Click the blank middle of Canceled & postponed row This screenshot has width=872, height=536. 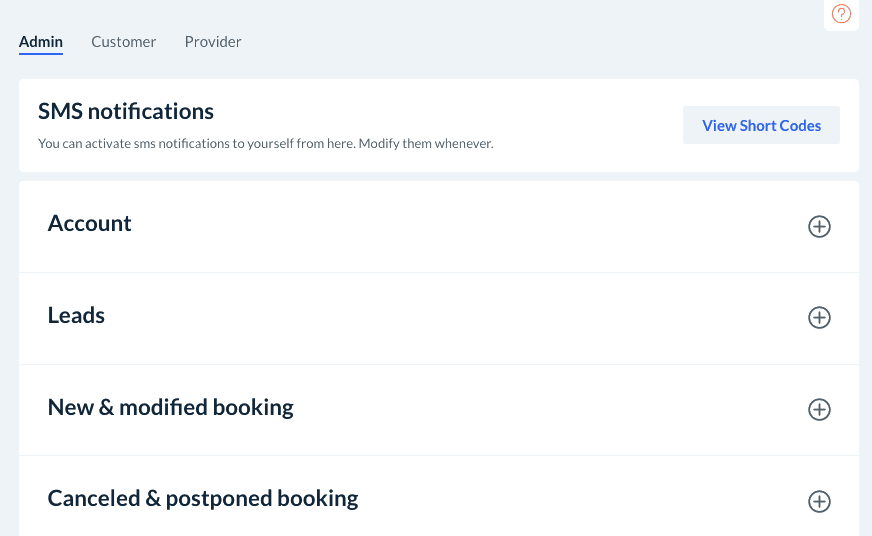pyautogui.click(x=580, y=500)
